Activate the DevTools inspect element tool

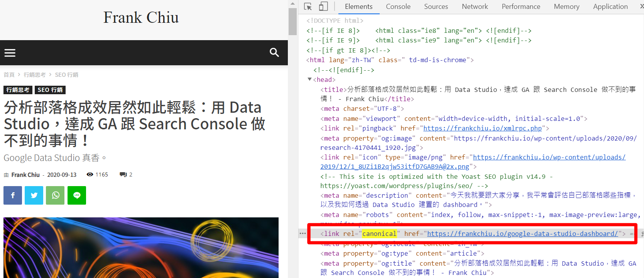(x=308, y=7)
